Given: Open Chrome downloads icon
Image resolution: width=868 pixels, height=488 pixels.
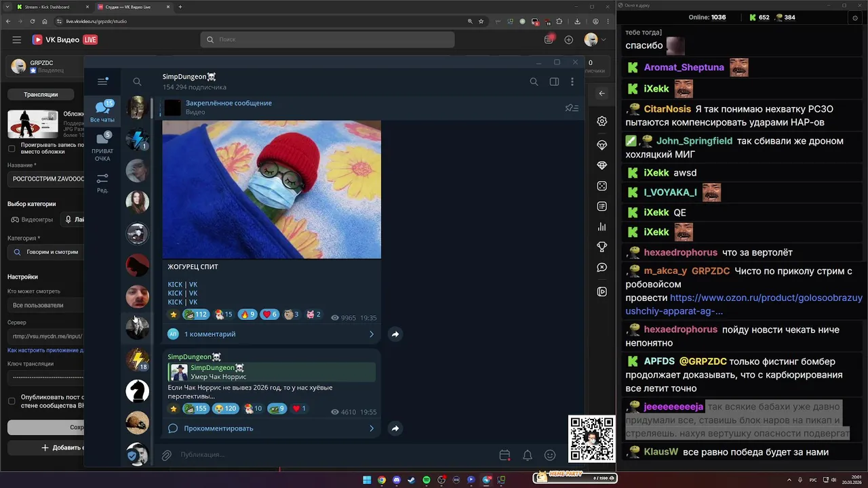Looking at the screenshot, I should pyautogui.click(x=577, y=21).
